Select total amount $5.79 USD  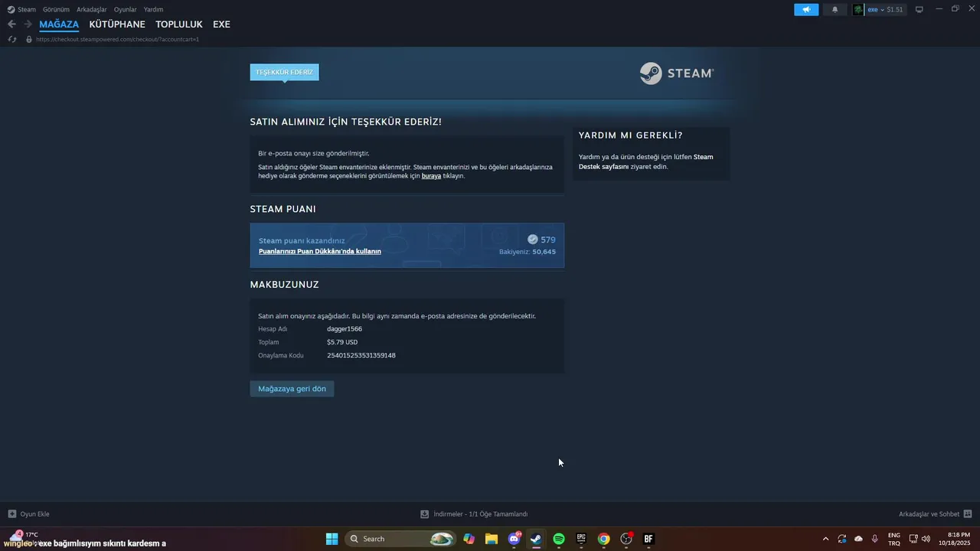coord(342,342)
